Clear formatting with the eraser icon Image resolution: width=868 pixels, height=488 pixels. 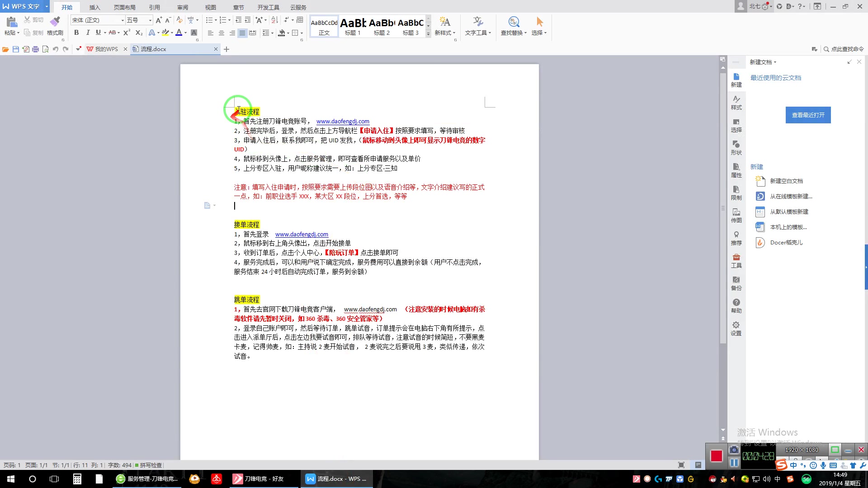pyautogui.click(x=179, y=20)
